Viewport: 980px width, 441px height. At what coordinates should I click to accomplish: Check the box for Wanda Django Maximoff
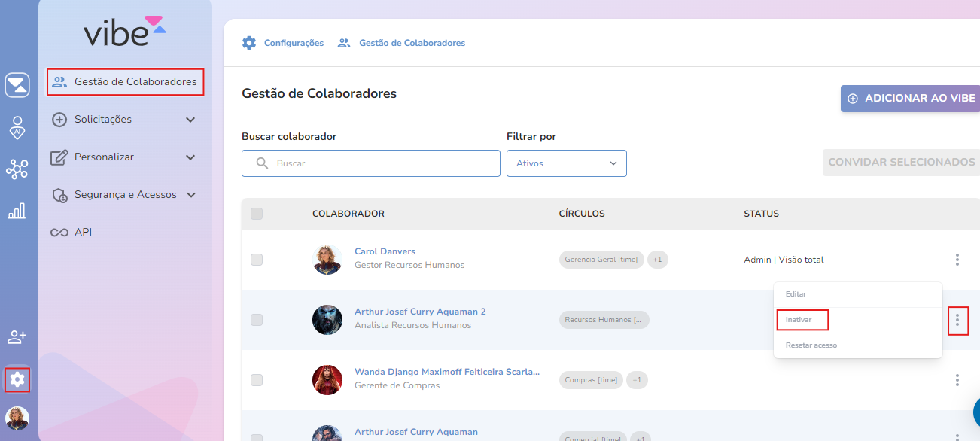pos(257,380)
